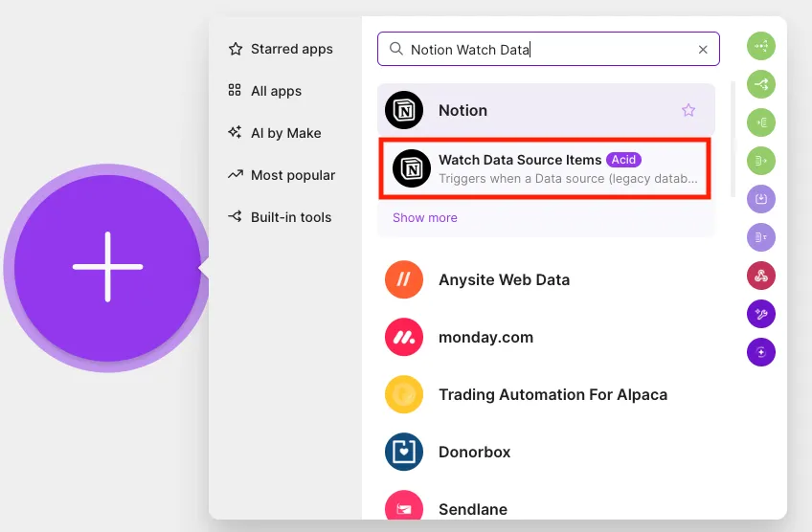Screen dimensions: 812x532
Task: Click the sparkle icon beside AI by Make
Action: tap(235, 132)
